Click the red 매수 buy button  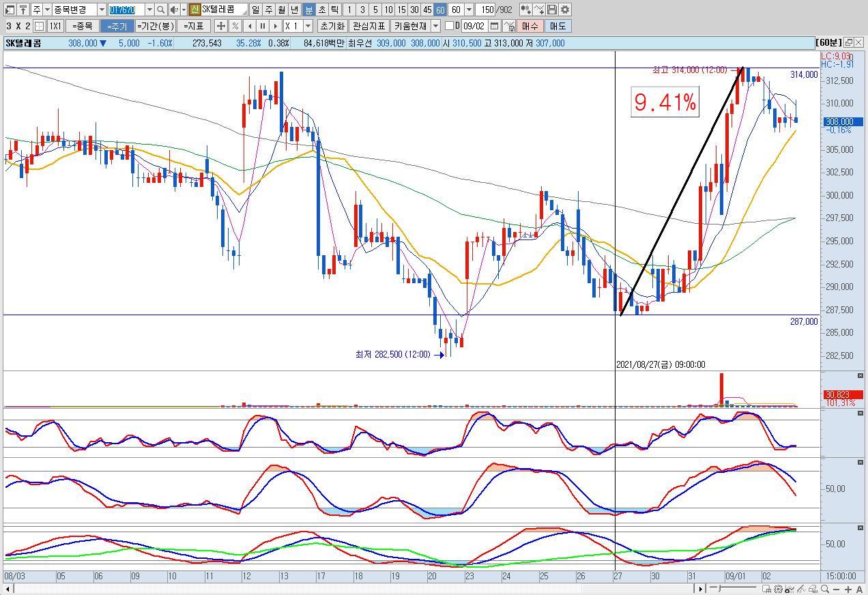(x=530, y=26)
